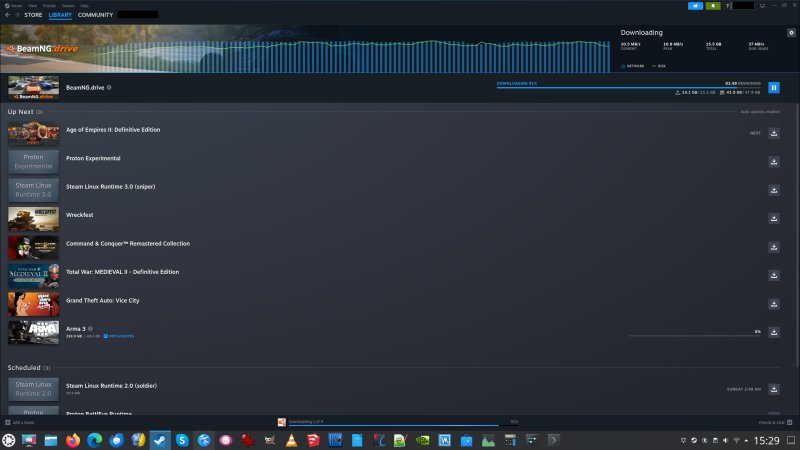The width and height of the screenshot is (800, 450).
Task: Open Firefox from the taskbar
Action: click(72, 440)
